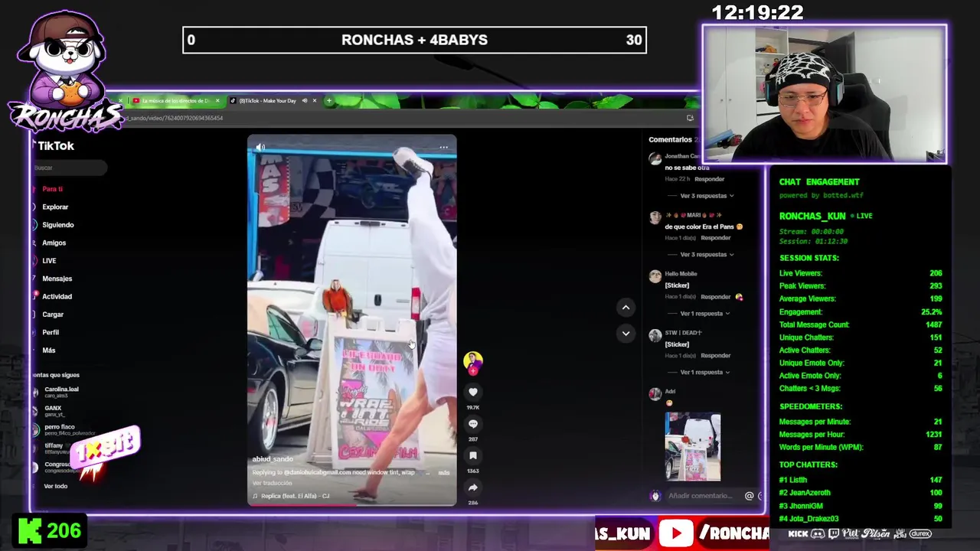
Task: Expand 'Ver 3 respuestas' under MARI's comment
Action: click(707, 254)
